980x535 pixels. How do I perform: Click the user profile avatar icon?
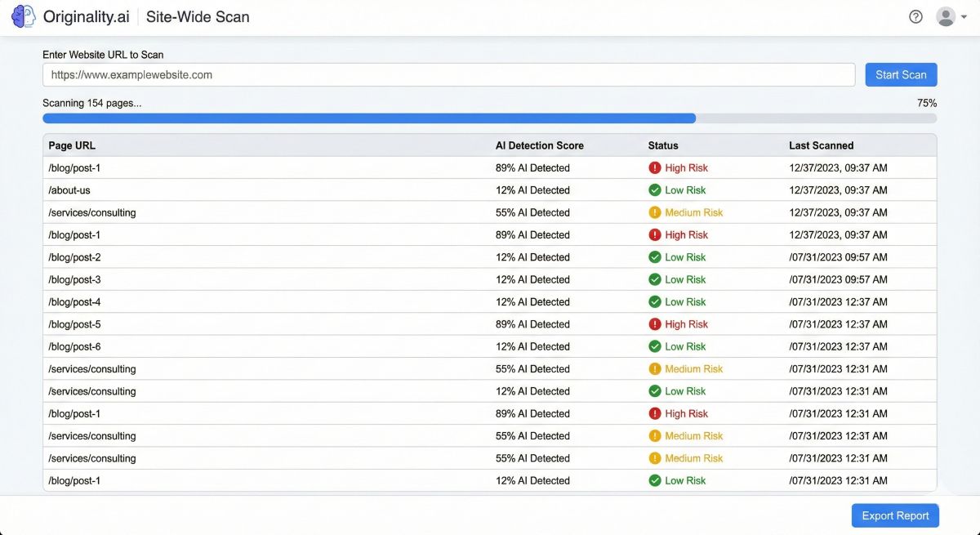click(946, 16)
